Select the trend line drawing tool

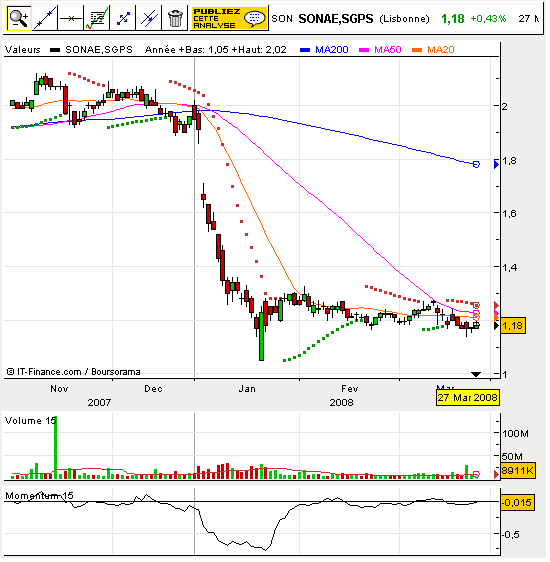45,18
